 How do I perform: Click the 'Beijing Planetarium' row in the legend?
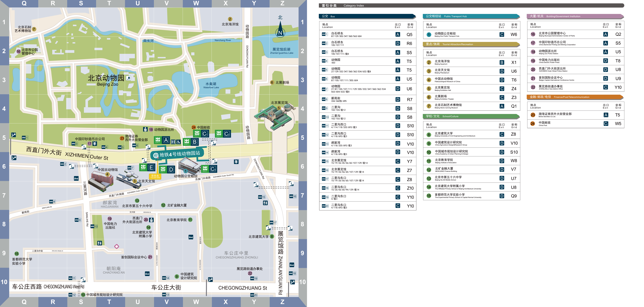(x=472, y=71)
